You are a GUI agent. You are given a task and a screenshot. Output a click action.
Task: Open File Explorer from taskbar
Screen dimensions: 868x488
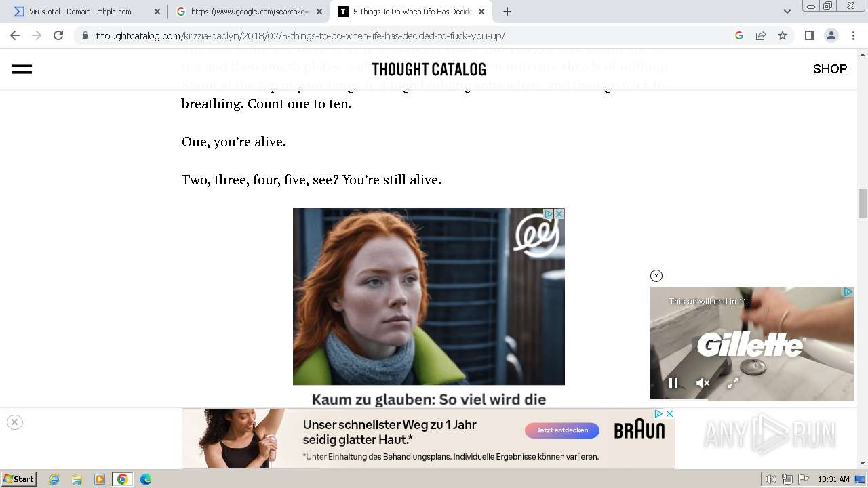77,479
